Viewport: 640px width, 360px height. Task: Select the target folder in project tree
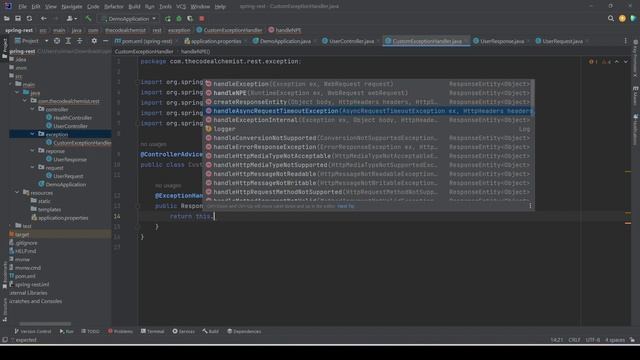click(22, 234)
